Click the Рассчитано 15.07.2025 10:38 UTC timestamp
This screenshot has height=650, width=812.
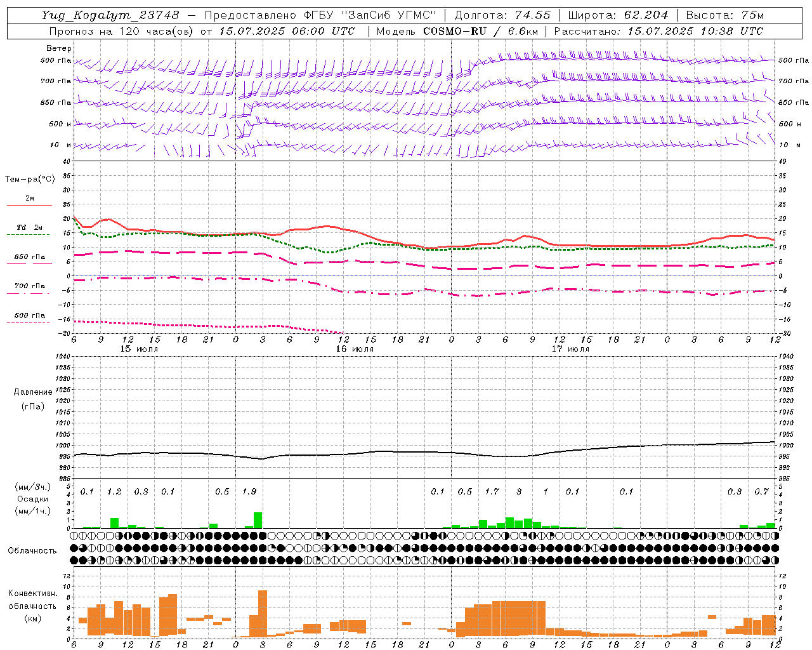pos(658,31)
